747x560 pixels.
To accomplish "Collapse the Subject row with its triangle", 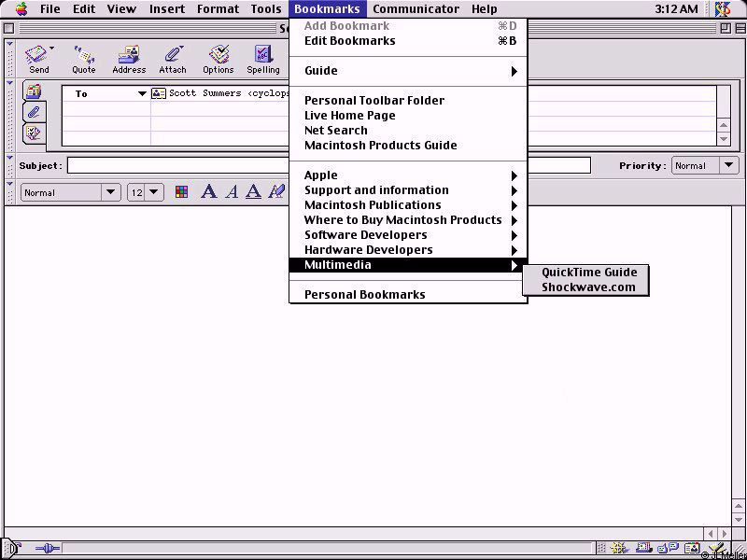I will 9,158.
